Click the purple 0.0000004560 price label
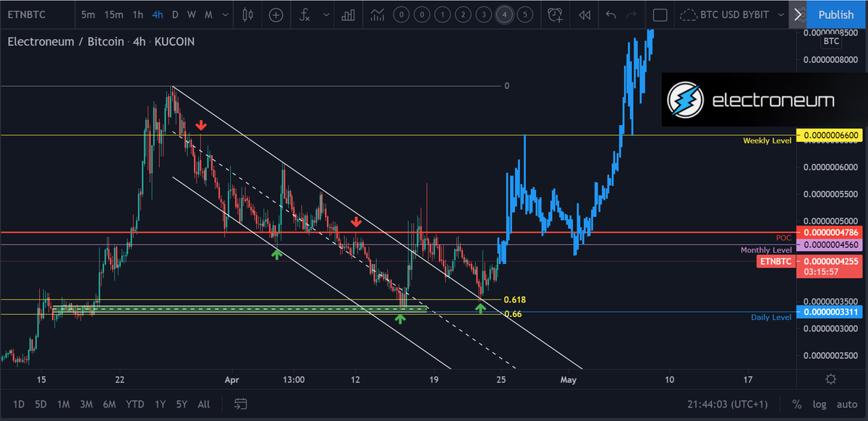Screen dimensions: 868x421 tap(831, 246)
